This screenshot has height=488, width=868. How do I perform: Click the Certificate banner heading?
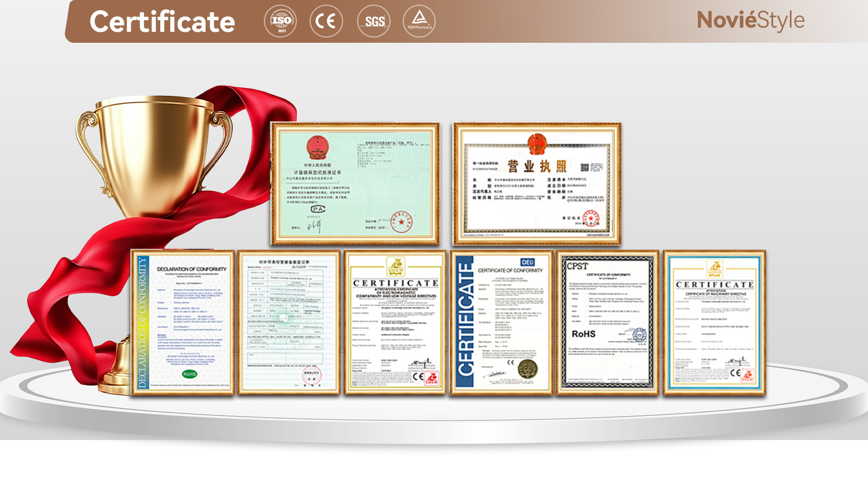click(x=162, y=22)
